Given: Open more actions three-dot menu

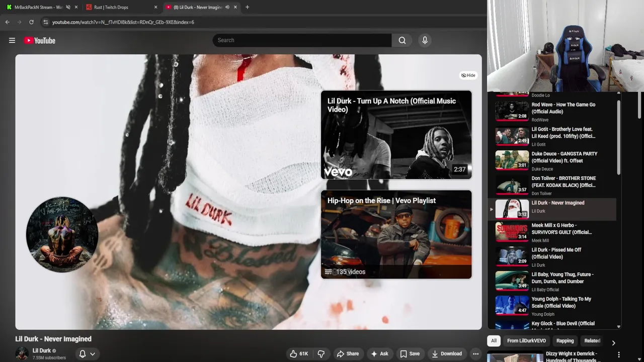Looking at the screenshot, I should [x=475, y=353].
